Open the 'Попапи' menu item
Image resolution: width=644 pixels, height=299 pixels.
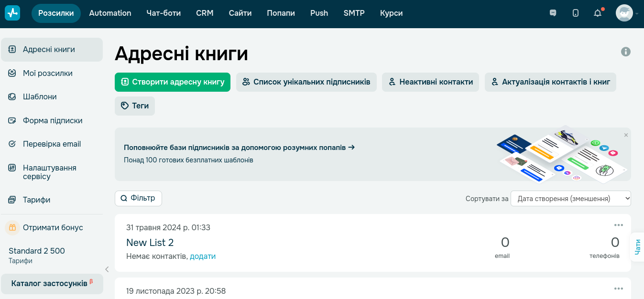point(281,13)
